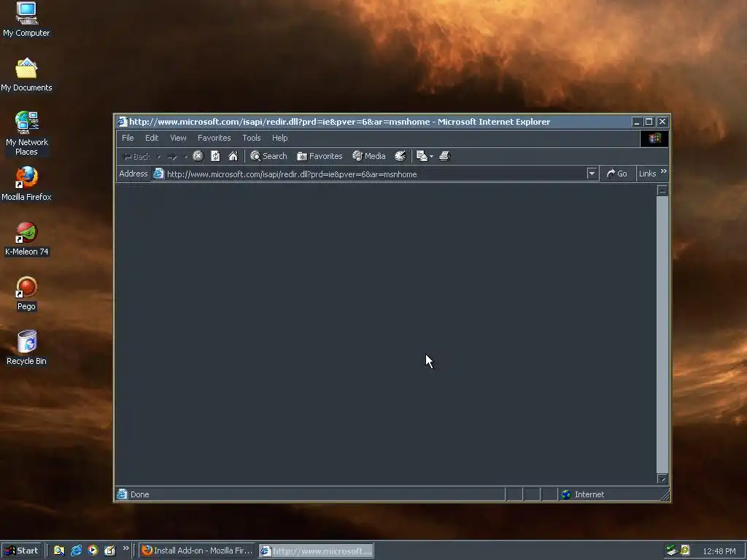Expand the Links toolbar chevron
Image resolution: width=747 pixels, height=560 pixels.
(664, 171)
